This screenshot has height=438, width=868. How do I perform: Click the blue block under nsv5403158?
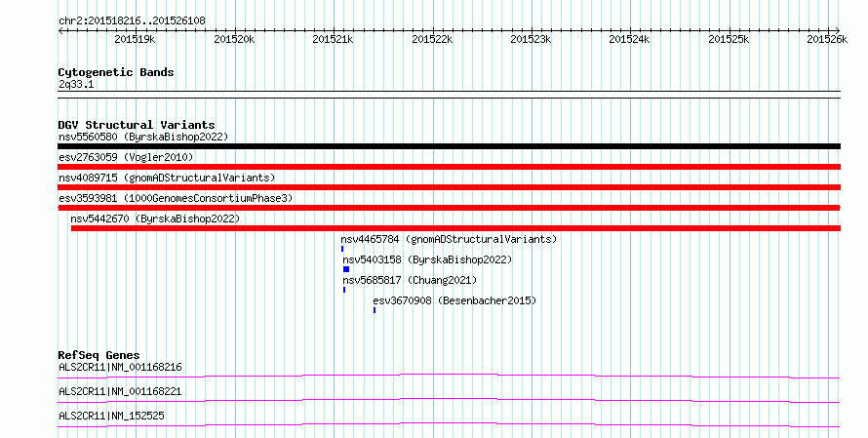pos(346,269)
